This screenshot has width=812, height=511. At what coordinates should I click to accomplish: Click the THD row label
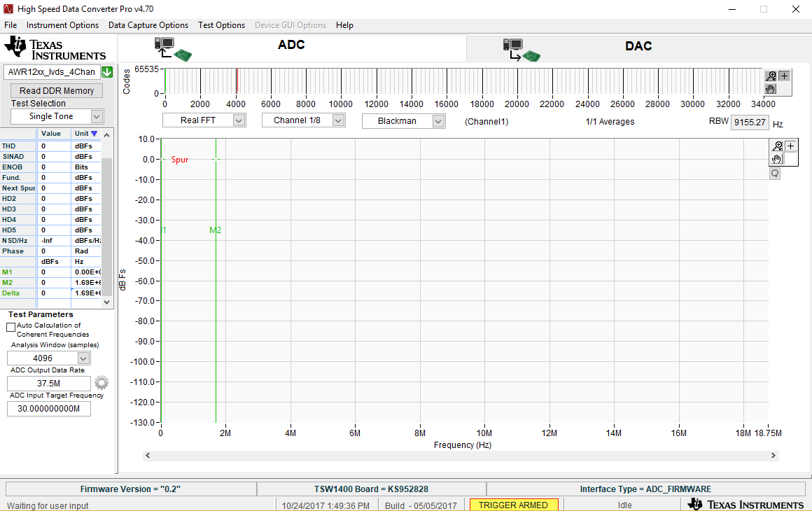click(9, 146)
